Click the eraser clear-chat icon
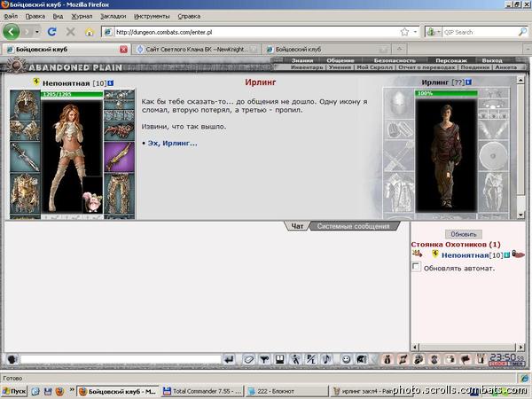The width and height of the screenshot is (532, 399). pos(248,359)
